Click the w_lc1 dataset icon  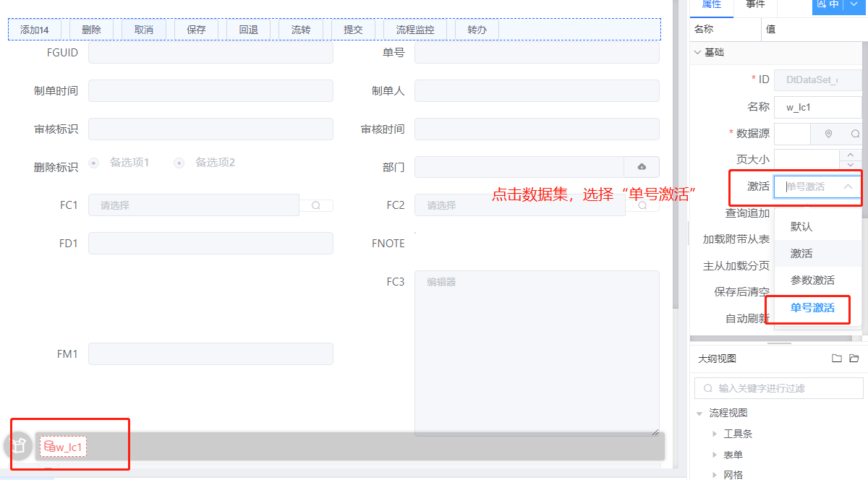tap(50, 447)
